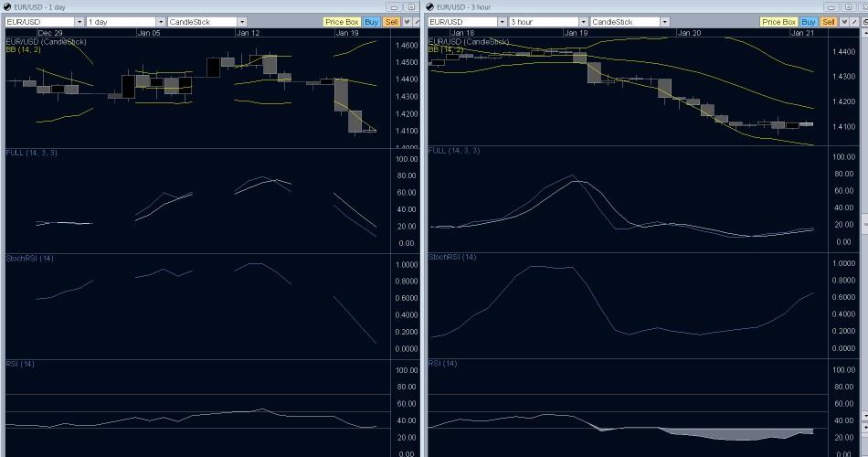This screenshot has width=868, height=457.
Task: Open symbol dropdown in 1 day chart window
Action: [44, 22]
